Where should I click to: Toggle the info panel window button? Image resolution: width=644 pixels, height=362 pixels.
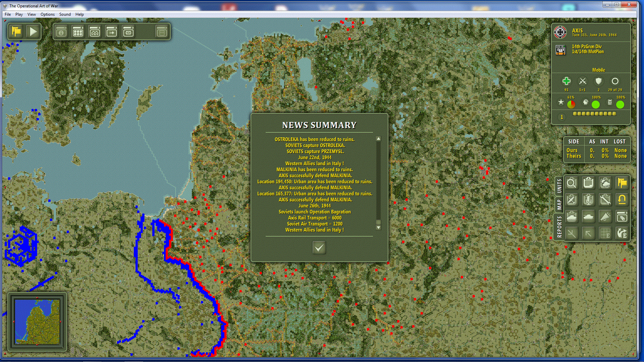click(61, 32)
